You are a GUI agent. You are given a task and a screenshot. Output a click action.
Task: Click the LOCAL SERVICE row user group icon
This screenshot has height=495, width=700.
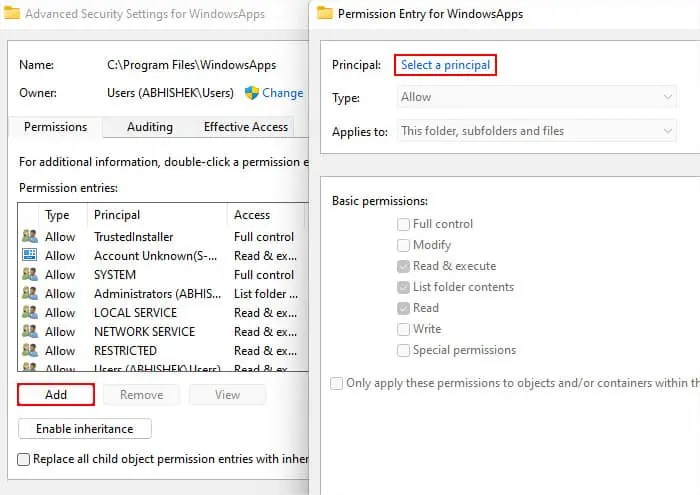click(30, 312)
